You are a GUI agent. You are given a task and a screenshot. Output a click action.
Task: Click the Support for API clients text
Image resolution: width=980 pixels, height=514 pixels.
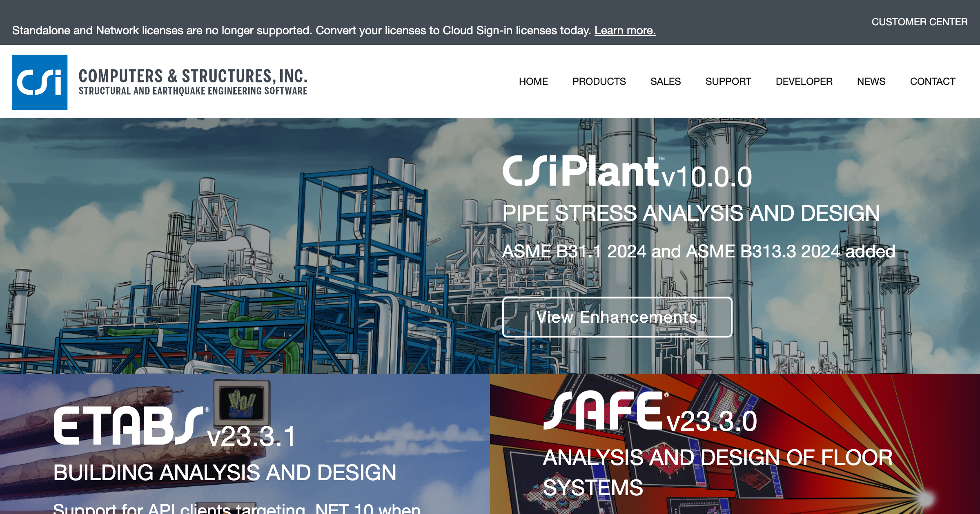237,508
